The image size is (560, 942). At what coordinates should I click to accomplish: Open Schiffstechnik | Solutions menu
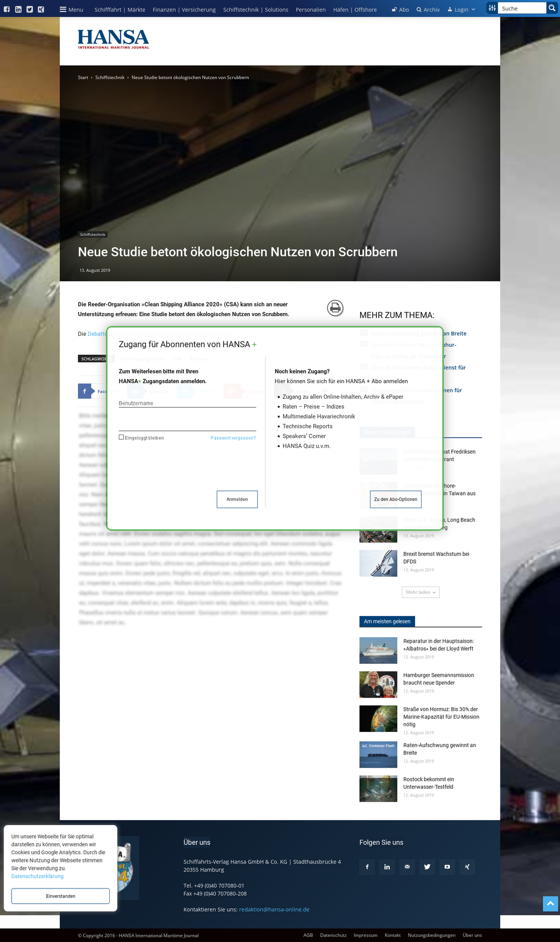256,10
